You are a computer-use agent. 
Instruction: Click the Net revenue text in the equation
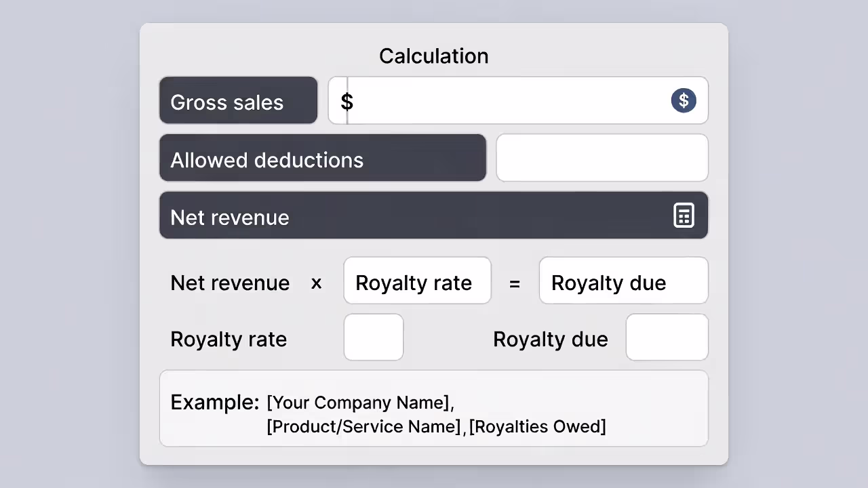click(230, 283)
